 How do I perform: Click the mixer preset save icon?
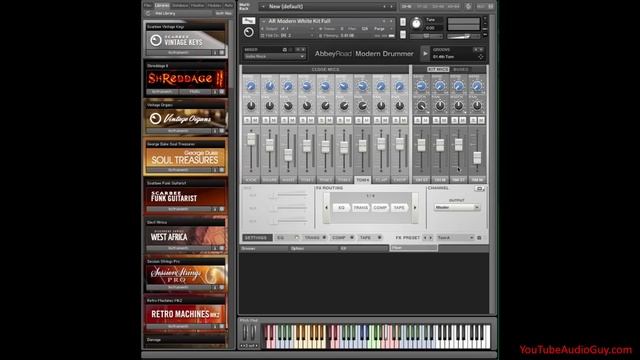coord(284,50)
